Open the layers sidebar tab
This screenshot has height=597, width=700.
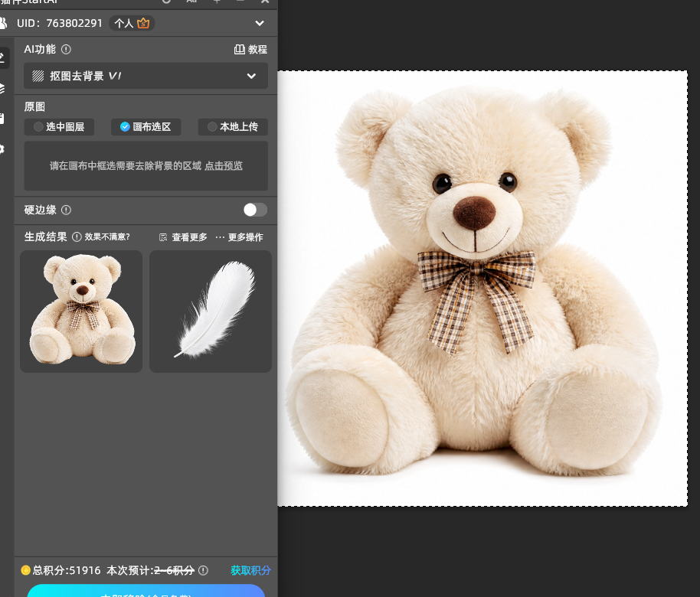2,88
